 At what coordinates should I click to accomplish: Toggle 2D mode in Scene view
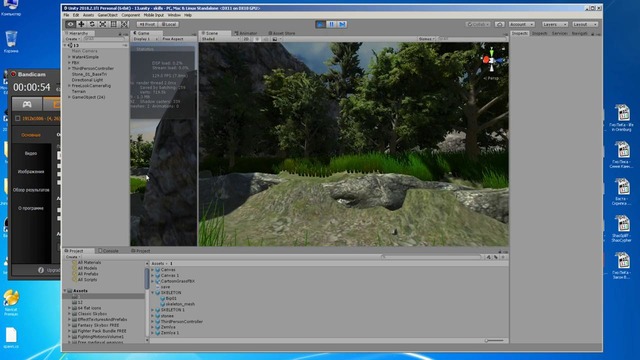point(246,39)
